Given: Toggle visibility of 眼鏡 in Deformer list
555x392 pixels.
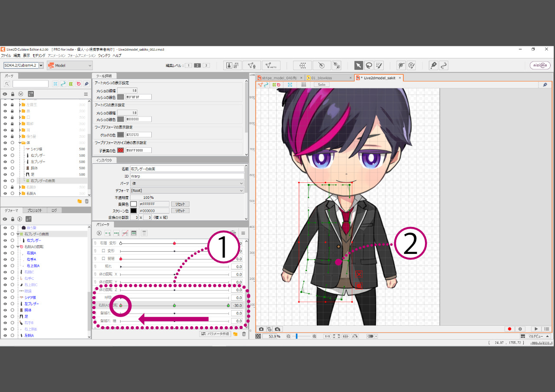Looking at the screenshot, I should pos(5,291).
